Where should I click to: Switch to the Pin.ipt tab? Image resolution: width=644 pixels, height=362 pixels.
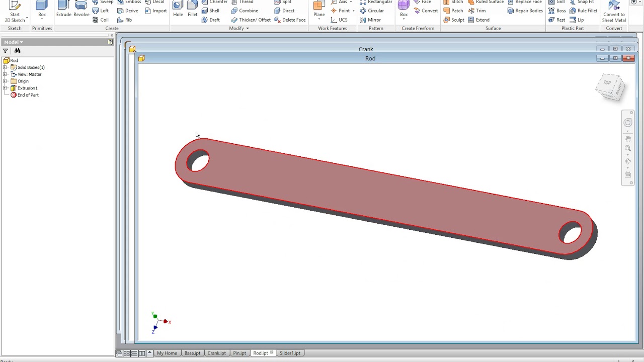[x=239, y=353]
